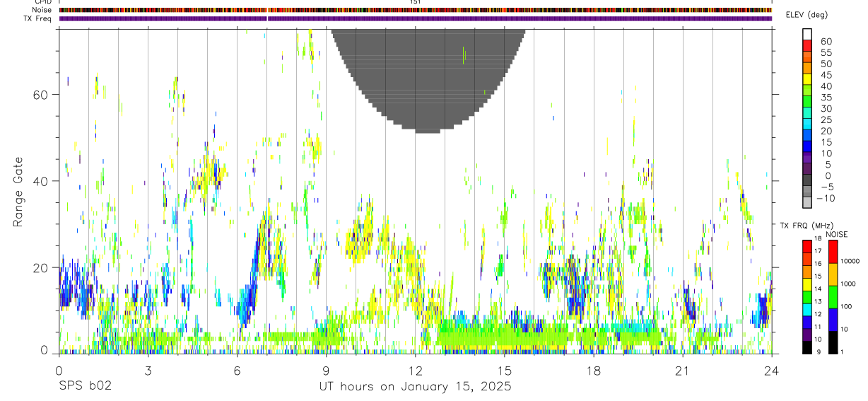Click the gray shaded dome in the plot

click(x=428, y=81)
